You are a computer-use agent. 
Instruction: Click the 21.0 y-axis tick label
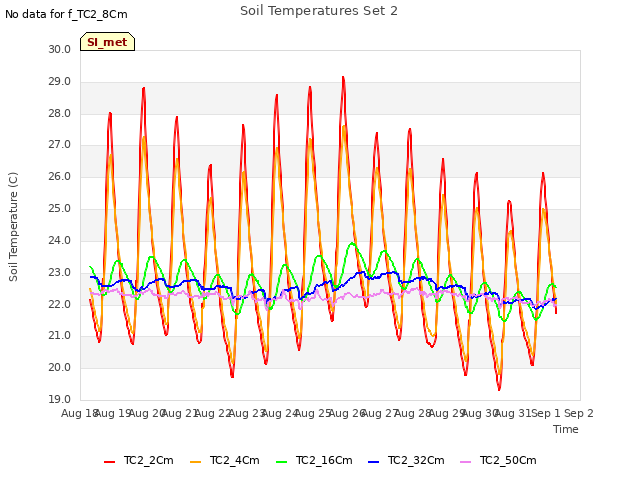click(x=60, y=336)
